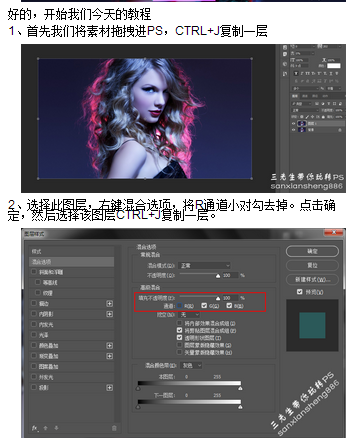
Task: Enable the 等高线 (Contour) checkbox
Action: pos(38,282)
